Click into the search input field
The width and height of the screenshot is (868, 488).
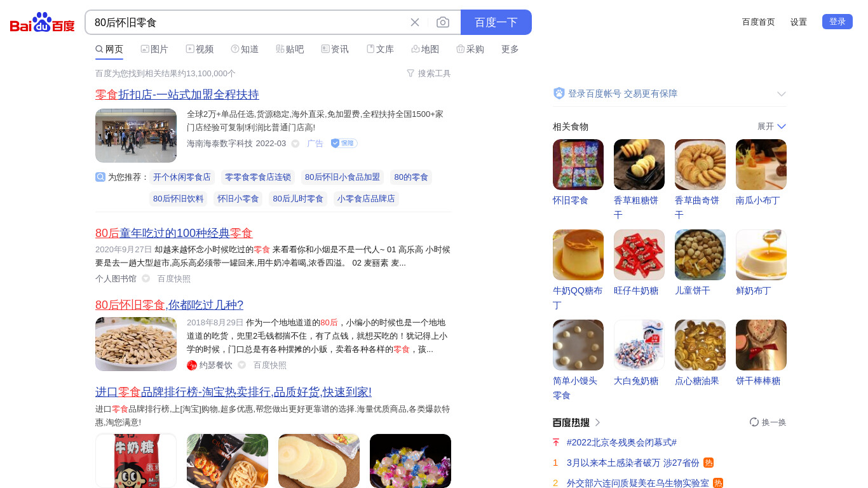pos(248,22)
